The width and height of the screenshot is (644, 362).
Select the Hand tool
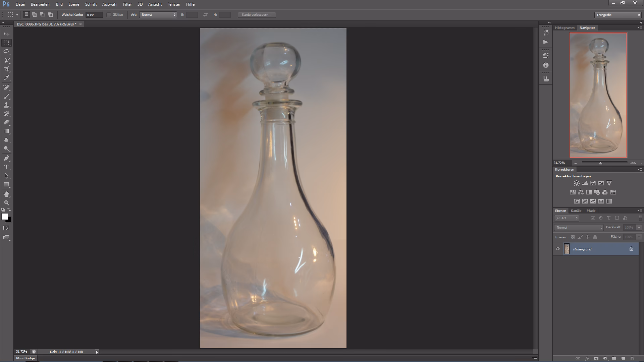6,194
